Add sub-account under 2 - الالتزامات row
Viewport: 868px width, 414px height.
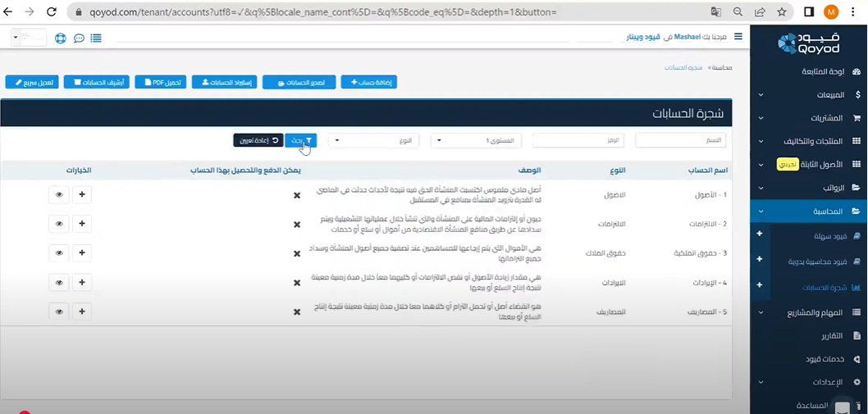(x=82, y=224)
